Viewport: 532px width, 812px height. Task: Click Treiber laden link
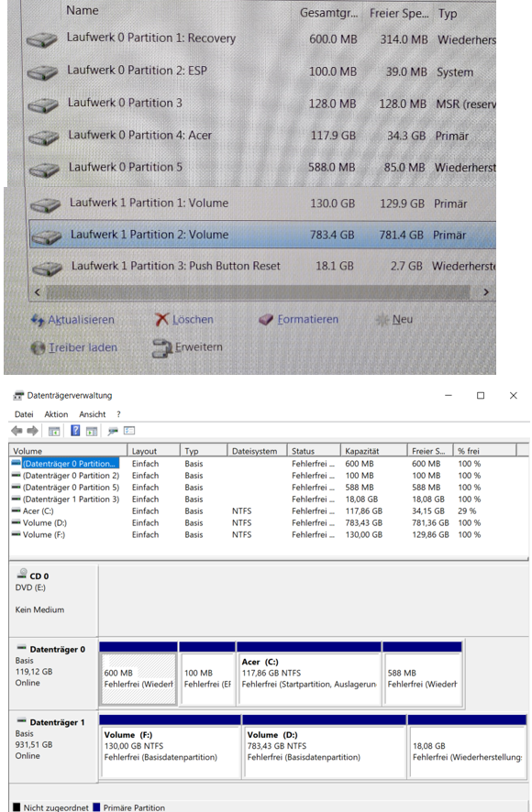pyautogui.click(x=74, y=347)
